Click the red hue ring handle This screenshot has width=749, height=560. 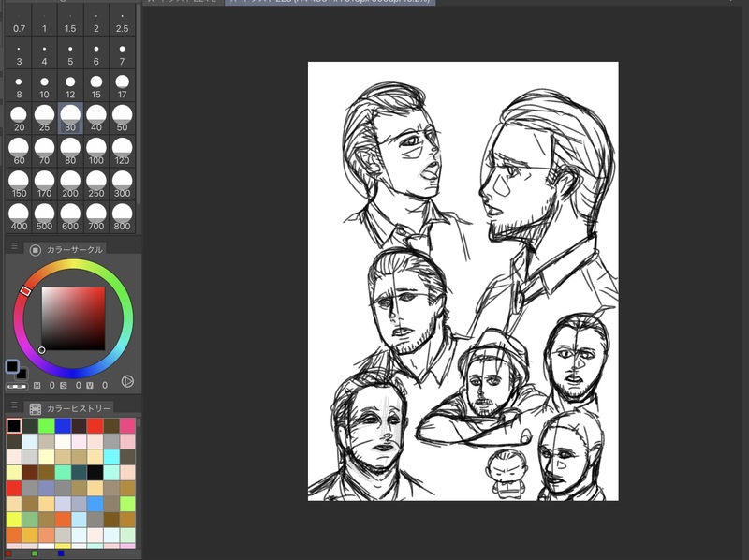pos(25,291)
